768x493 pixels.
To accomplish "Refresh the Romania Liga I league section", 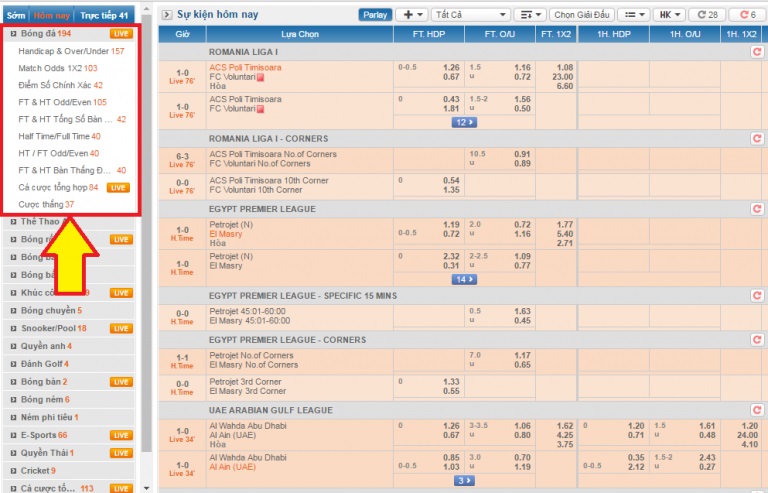I will pos(755,50).
